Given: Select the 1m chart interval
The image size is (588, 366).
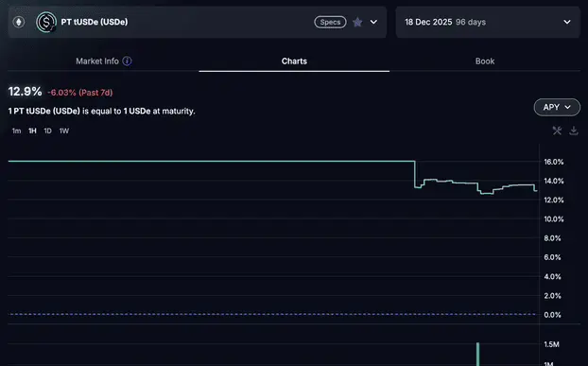Looking at the screenshot, I should [x=16, y=131].
